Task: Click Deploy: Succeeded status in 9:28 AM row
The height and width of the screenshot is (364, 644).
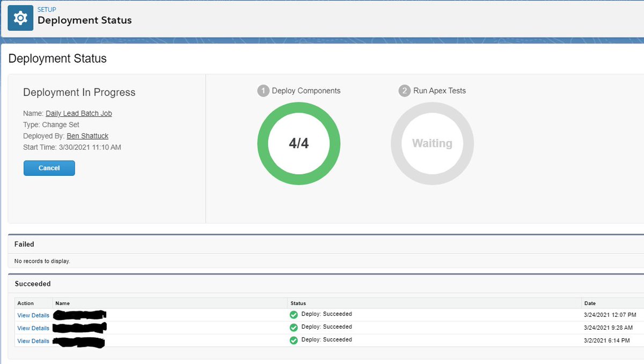Action: pos(327,327)
